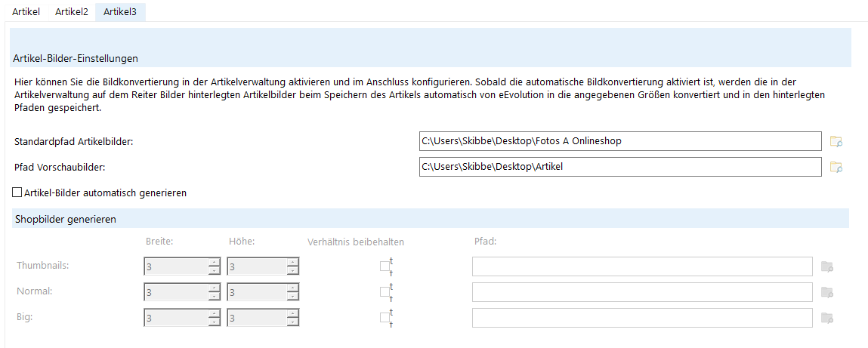Switch to the Artikel tab
Image resolution: width=868 pixels, height=348 pixels.
[26, 11]
